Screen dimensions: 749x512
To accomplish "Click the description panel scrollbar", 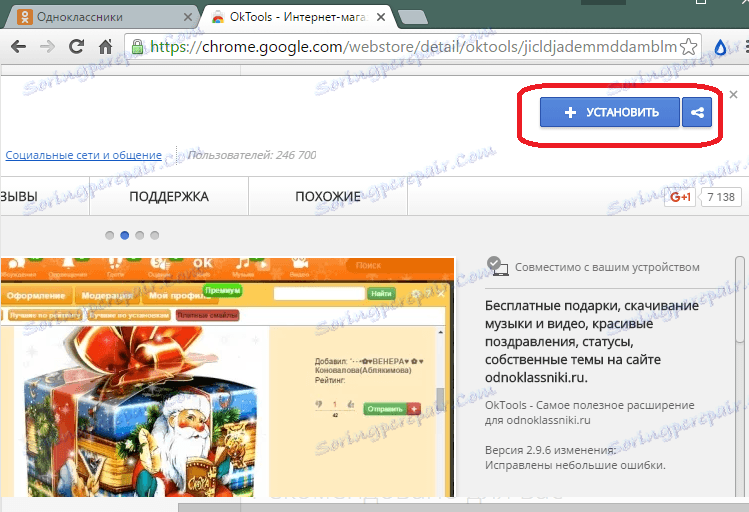I will (x=739, y=299).
